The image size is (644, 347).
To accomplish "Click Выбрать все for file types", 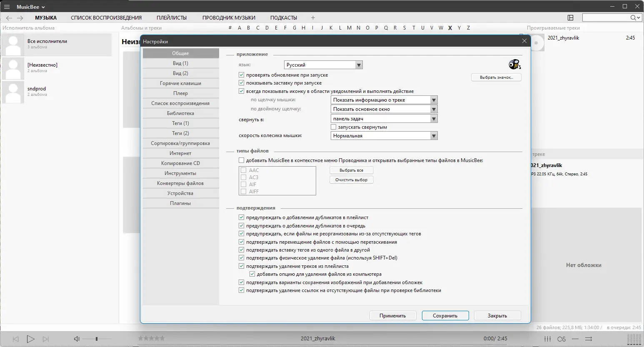I will (x=352, y=170).
